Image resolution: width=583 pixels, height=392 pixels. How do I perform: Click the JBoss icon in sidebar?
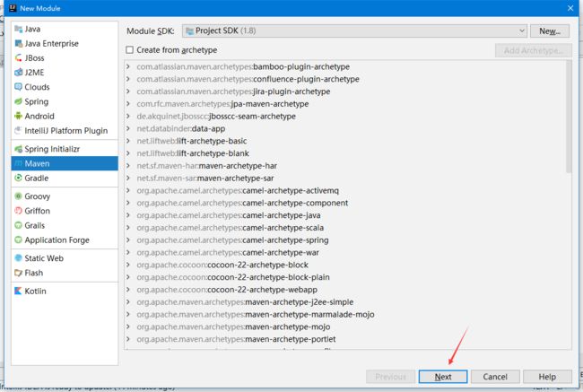click(x=18, y=58)
